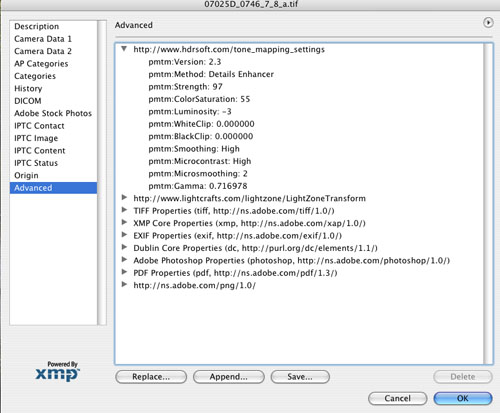Select pmtm:Gamma 0.716978 row
Screen dimensions: 500x413
pos(198,186)
